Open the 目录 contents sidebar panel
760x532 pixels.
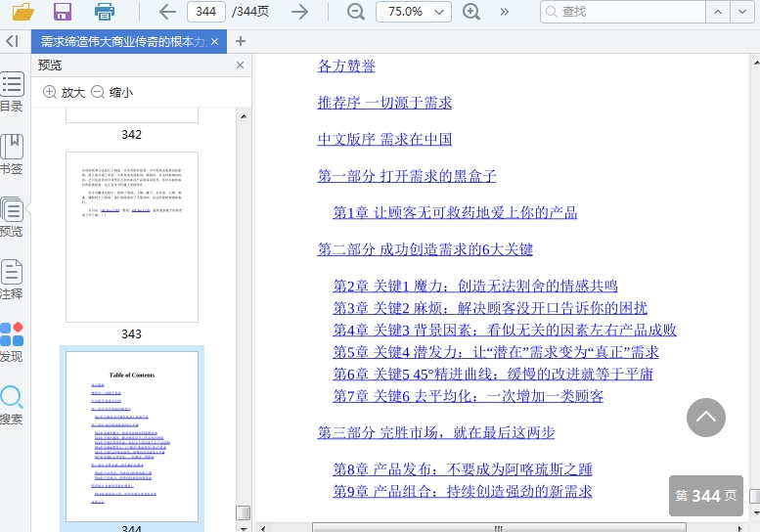[11, 92]
